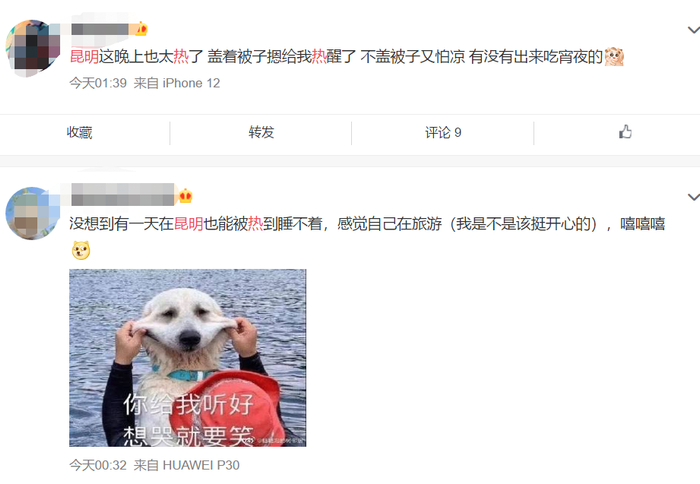The width and height of the screenshot is (700, 484).
Task: Open the dog meme image attachment
Action: (188, 358)
